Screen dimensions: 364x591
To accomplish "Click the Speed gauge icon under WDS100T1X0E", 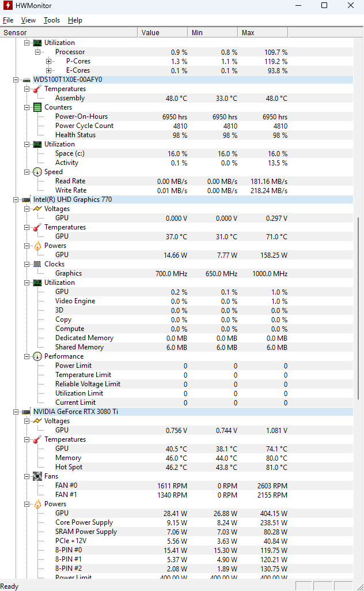I will pyautogui.click(x=37, y=172).
